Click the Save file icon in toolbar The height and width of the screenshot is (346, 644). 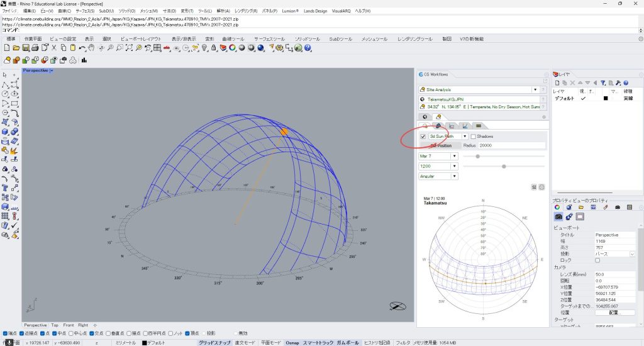[26, 48]
